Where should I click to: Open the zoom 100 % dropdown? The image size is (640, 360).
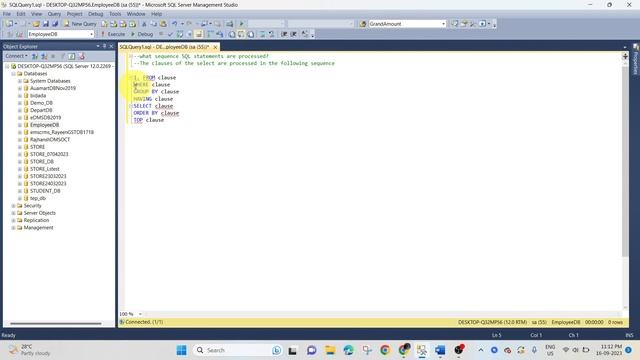140,314
